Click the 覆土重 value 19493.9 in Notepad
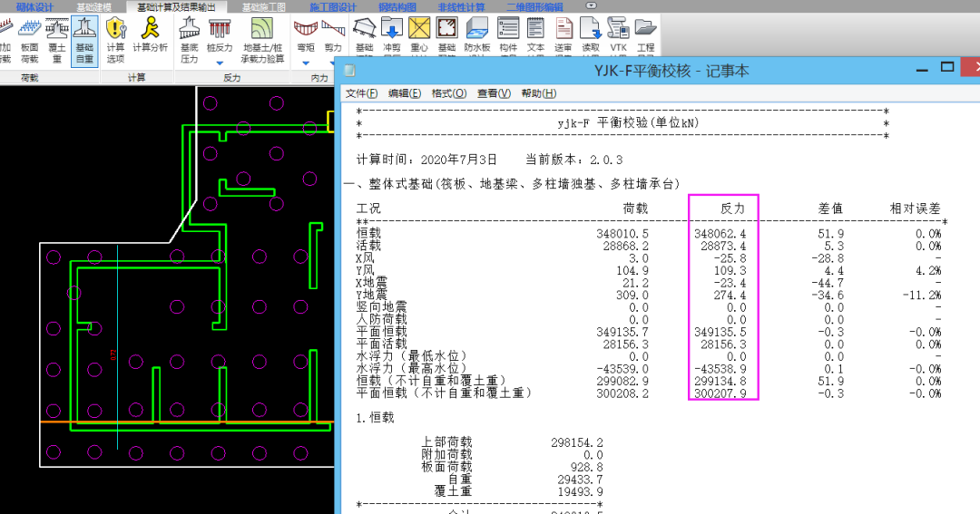 (580, 491)
